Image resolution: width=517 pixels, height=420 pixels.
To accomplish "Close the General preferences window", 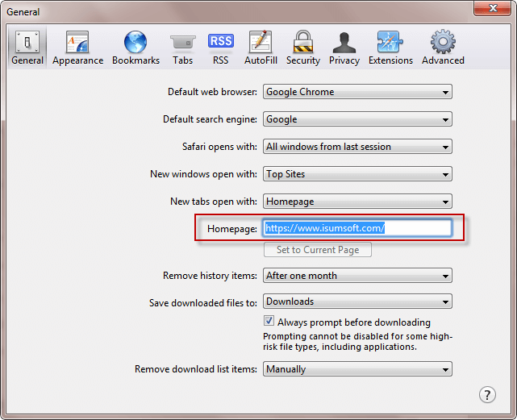I will pyautogui.click(x=492, y=8).
